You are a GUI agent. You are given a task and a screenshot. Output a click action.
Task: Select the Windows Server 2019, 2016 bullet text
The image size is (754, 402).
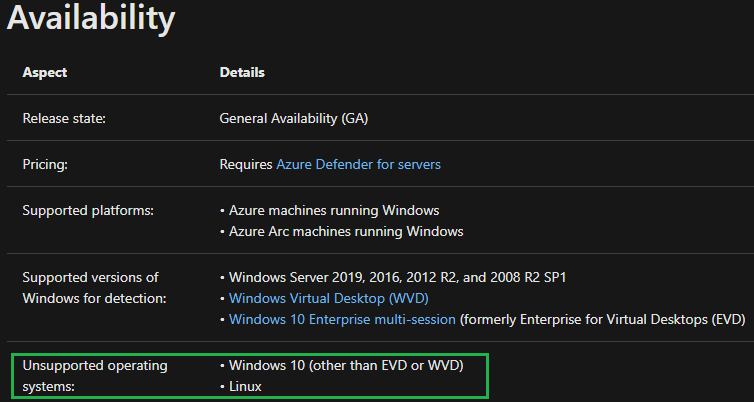click(398, 277)
